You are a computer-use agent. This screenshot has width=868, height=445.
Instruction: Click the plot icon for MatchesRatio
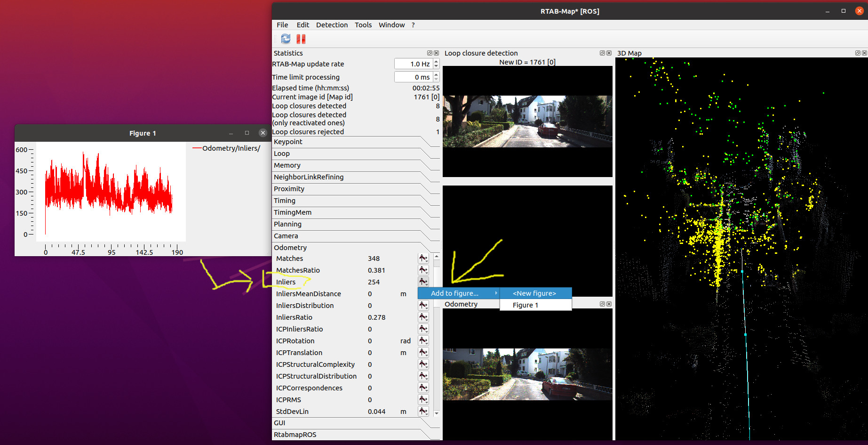[x=423, y=270]
